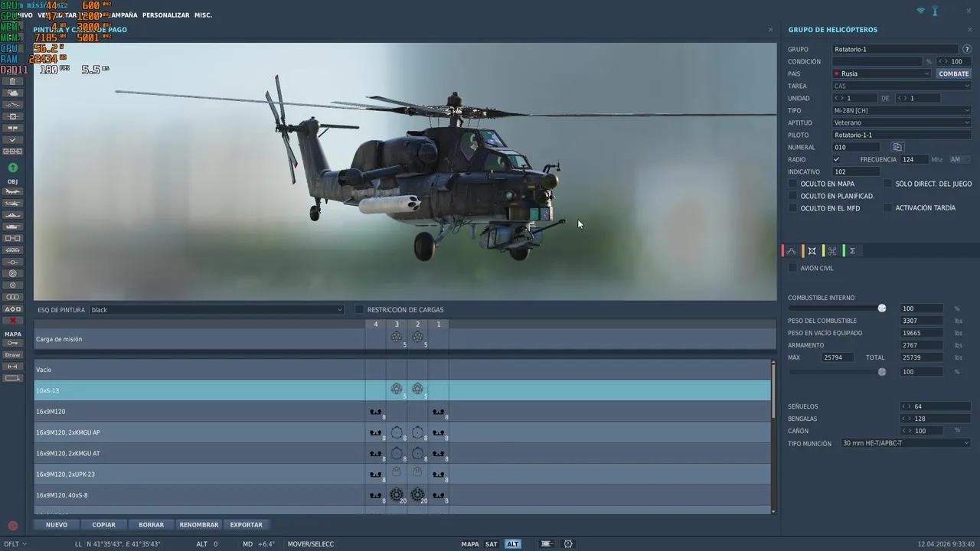Image resolution: width=980 pixels, height=551 pixels.
Task: Click the COMBATE button
Action: tap(954, 73)
